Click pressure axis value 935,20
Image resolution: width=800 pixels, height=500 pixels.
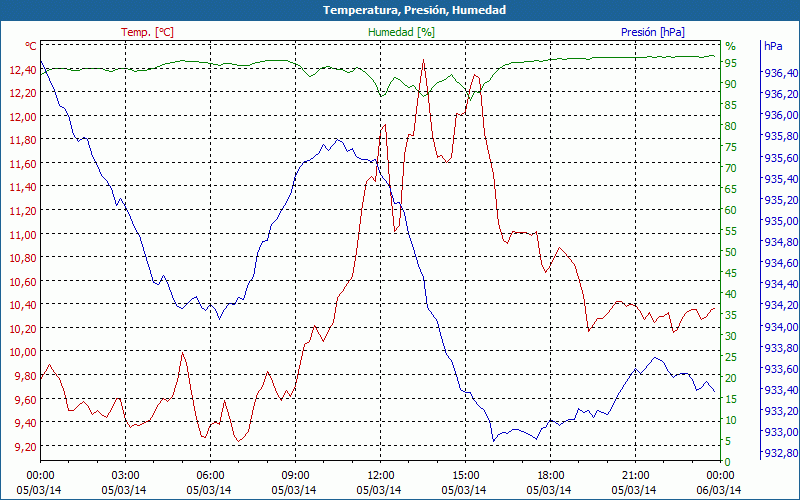(780, 199)
